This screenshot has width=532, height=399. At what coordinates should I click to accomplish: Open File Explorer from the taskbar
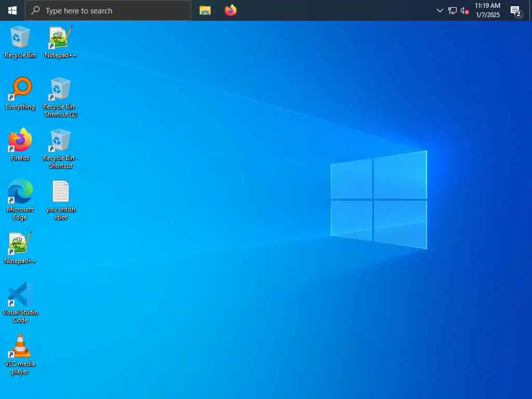[205, 10]
